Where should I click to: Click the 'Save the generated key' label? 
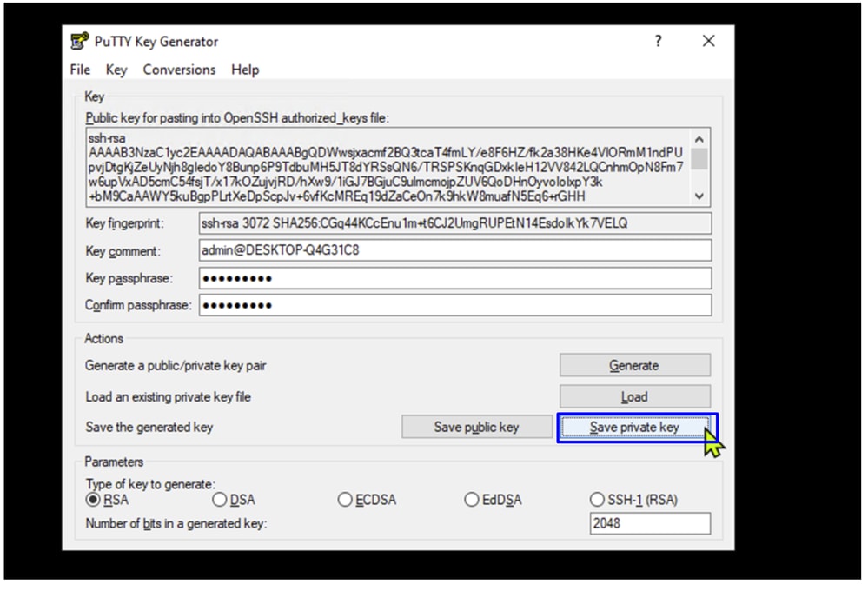pyautogui.click(x=149, y=427)
